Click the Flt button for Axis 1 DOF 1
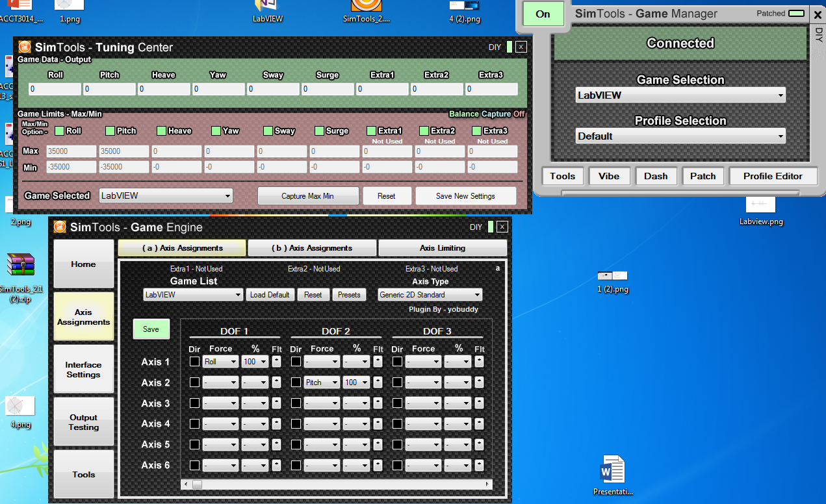 point(277,362)
